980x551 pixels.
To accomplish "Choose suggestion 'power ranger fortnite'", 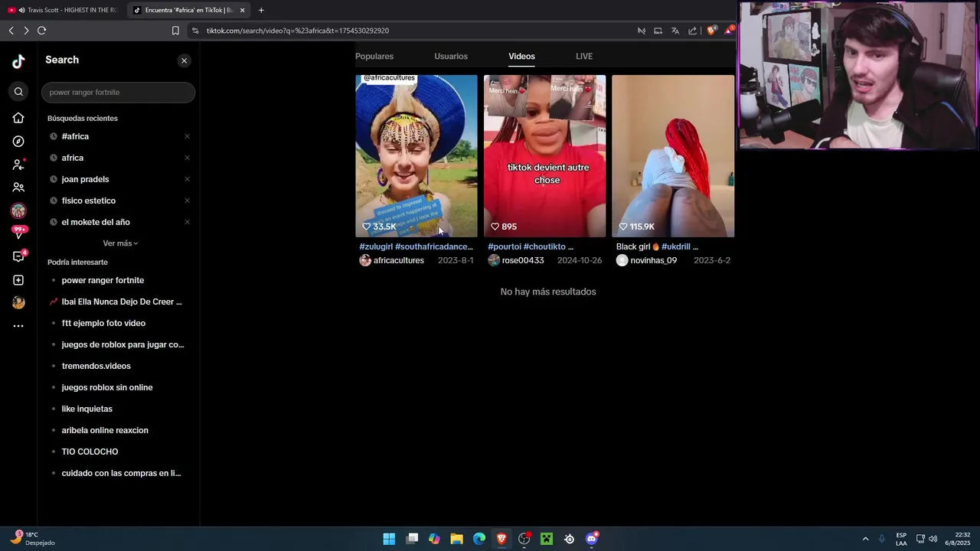I will [x=103, y=280].
